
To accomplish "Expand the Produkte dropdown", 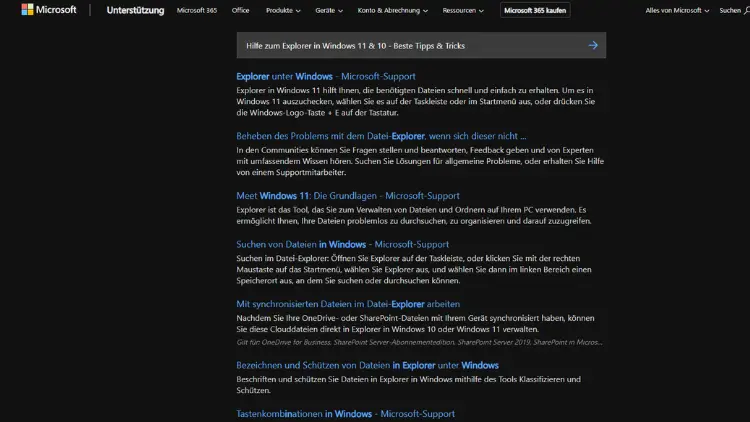I will coord(283,10).
